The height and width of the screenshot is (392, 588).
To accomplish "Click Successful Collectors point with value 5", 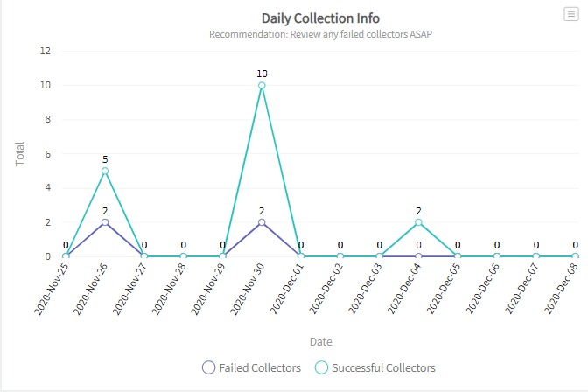I will [x=105, y=171].
